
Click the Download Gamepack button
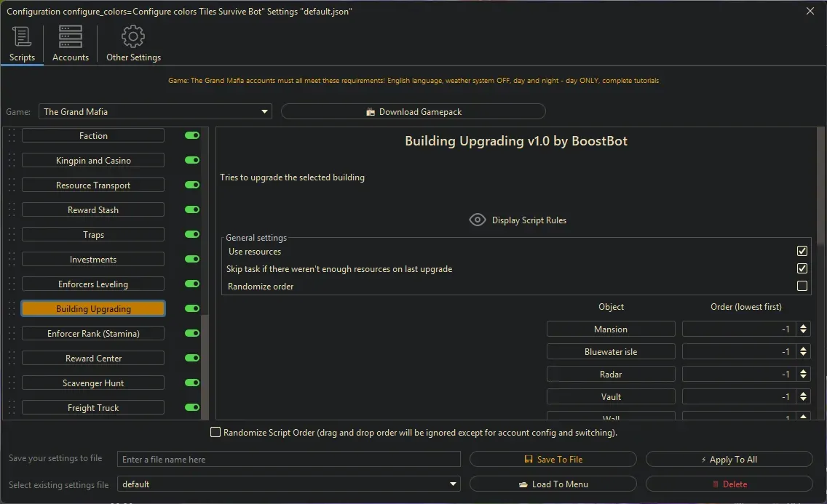coord(413,112)
